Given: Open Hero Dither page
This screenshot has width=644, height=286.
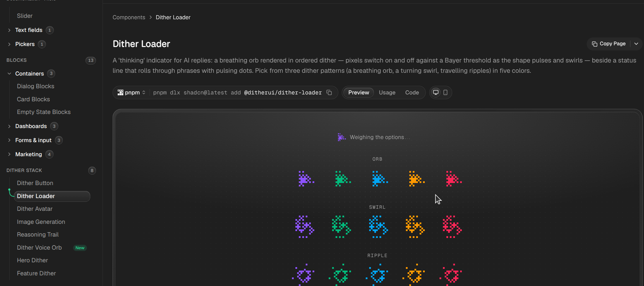Looking at the screenshot, I should tap(32, 260).
